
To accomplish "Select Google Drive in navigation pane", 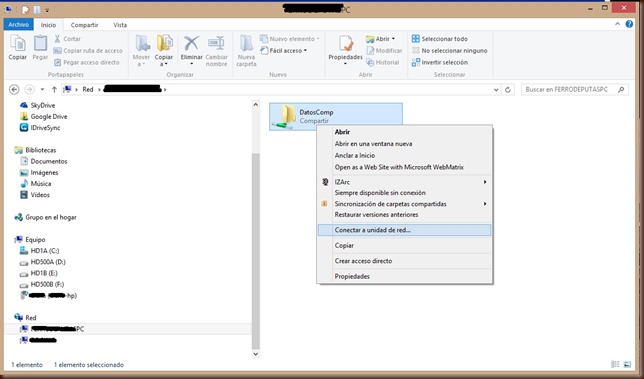I will pyautogui.click(x=44, y=117).
